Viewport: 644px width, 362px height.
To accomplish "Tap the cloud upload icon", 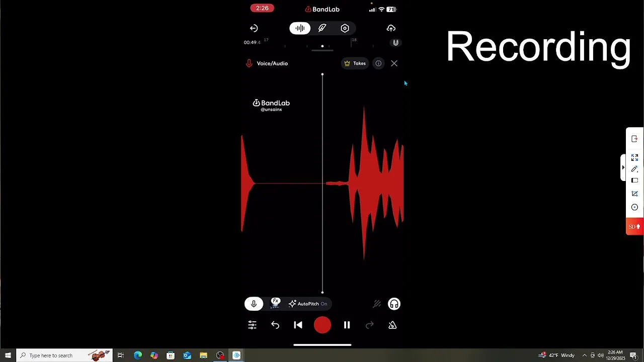I will click(x=391, y=29).
